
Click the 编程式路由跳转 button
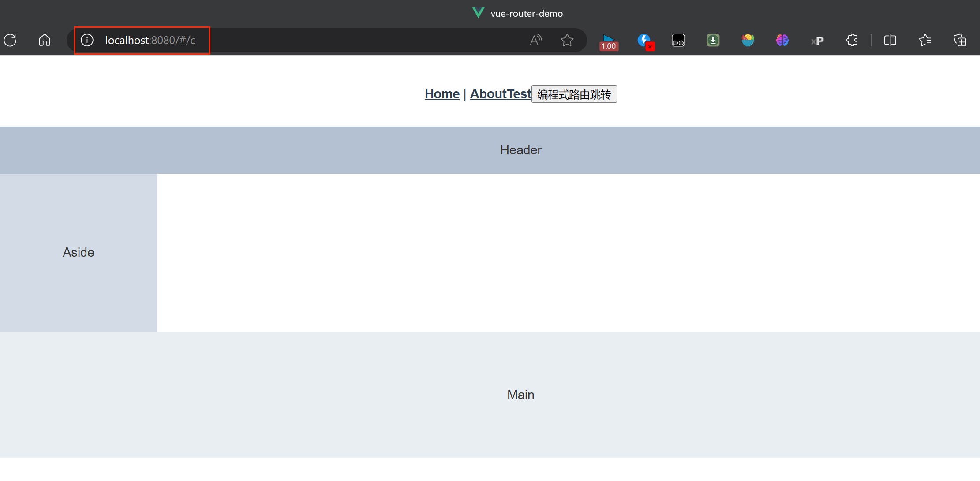coord(574,94)
